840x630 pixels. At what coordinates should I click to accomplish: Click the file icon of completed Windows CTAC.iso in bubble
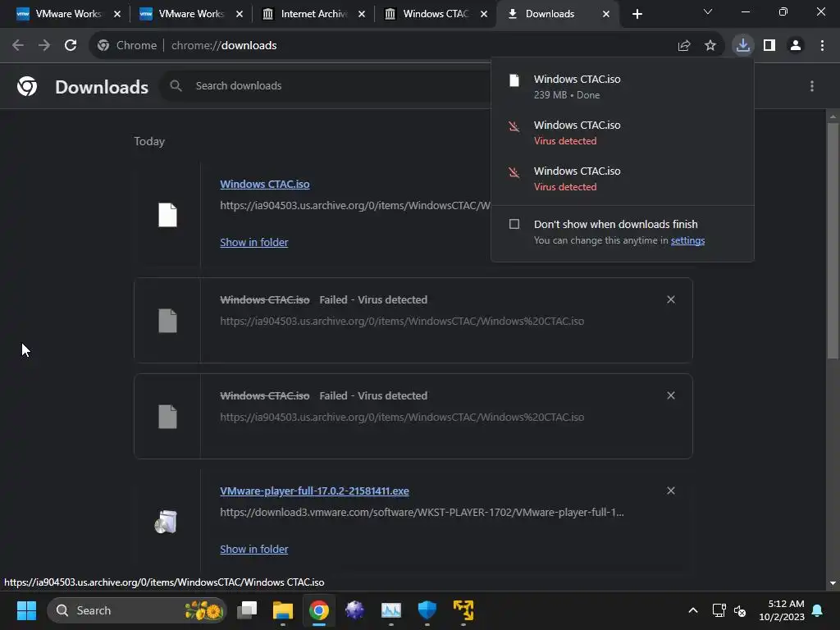[x=514, y=80]
